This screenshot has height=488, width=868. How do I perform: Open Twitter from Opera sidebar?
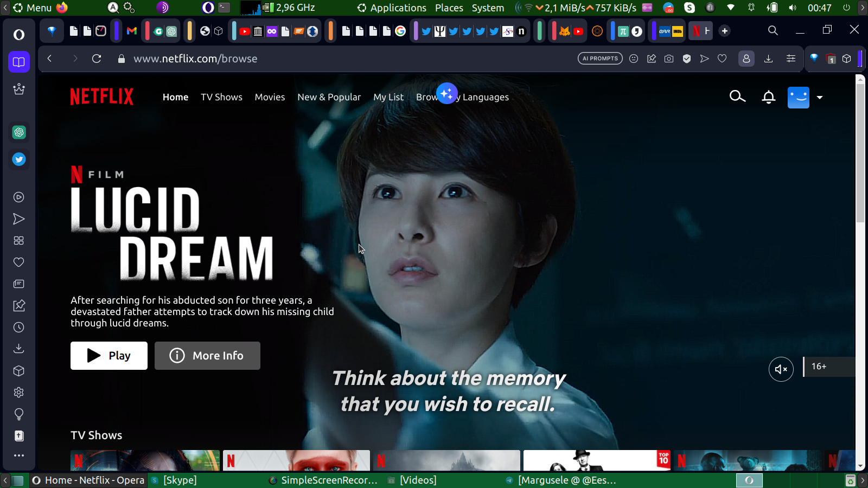(19, 159)
